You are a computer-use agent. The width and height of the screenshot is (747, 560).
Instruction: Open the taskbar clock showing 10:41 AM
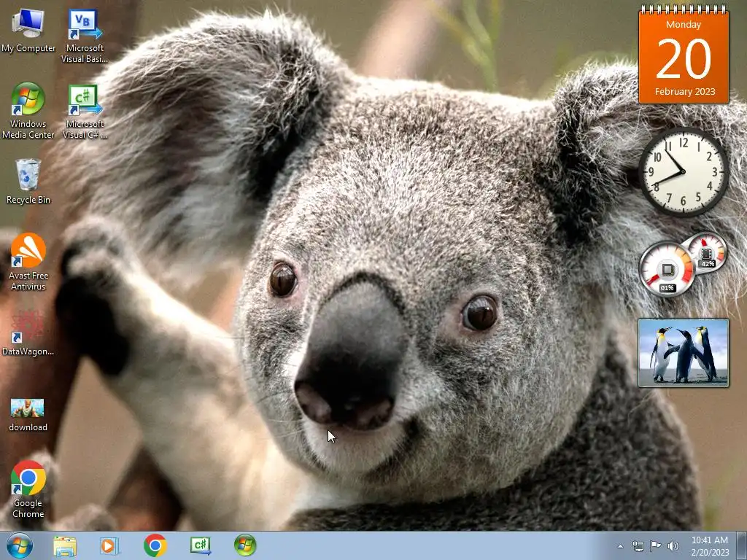tap(710, 546)
